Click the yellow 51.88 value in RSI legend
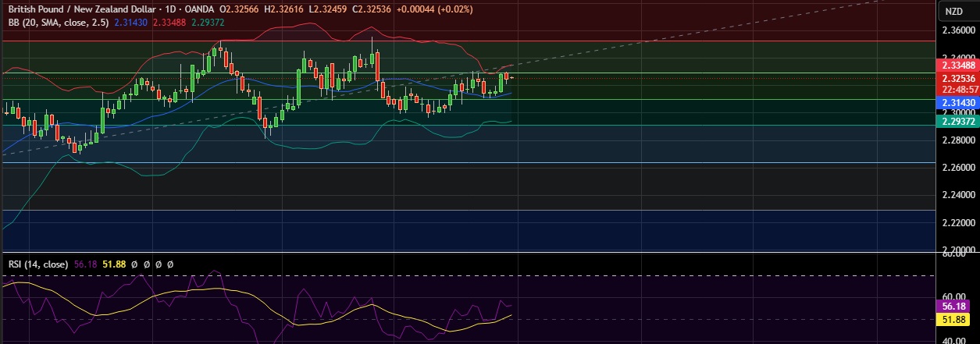This screenshot has height=344, width=980. coord(114,264)
